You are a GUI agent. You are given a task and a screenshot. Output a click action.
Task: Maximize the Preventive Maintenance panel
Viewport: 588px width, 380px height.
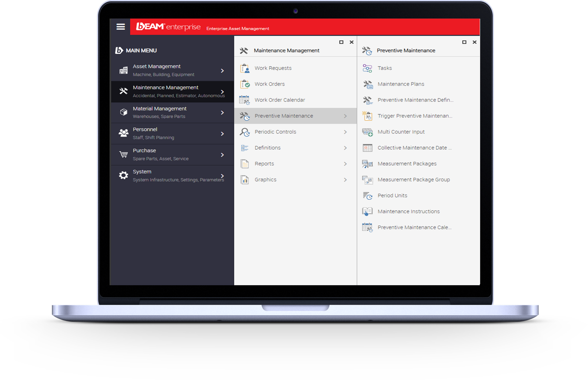pyautogui.click(x=464, y=42)
